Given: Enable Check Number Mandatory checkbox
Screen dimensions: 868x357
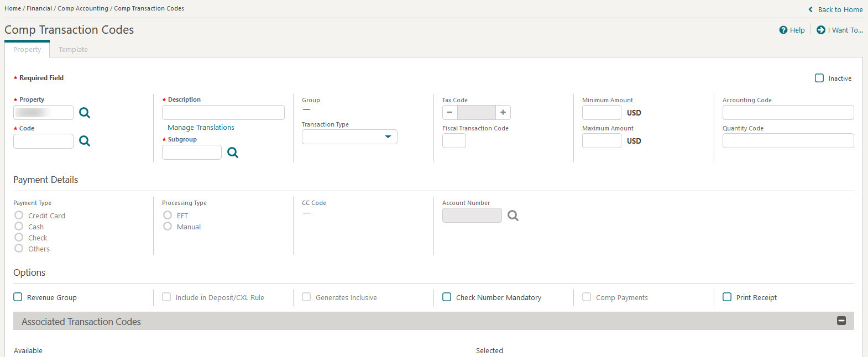Looking at the screenshot, I should point(447,297).
